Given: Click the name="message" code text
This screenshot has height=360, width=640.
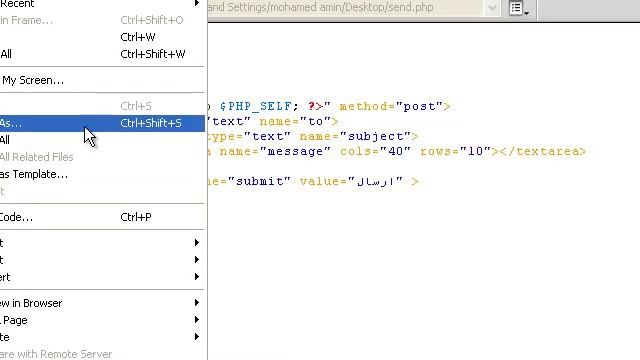Looking at the screenshot, I should (x=275, y=151).
